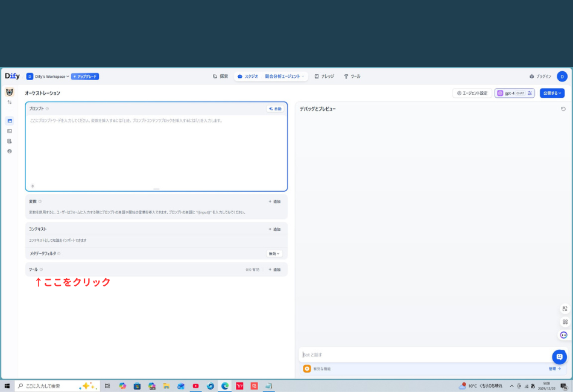This screenshot has width=573, height=392.
Task: Open the 自動 prompt generator in the プロンプト panel
Action: tap(274, 108)
